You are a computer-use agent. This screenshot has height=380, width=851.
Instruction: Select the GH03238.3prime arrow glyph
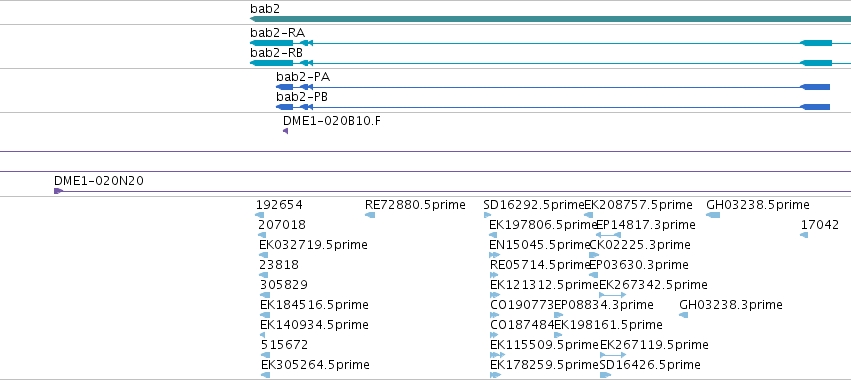[684, 315]
